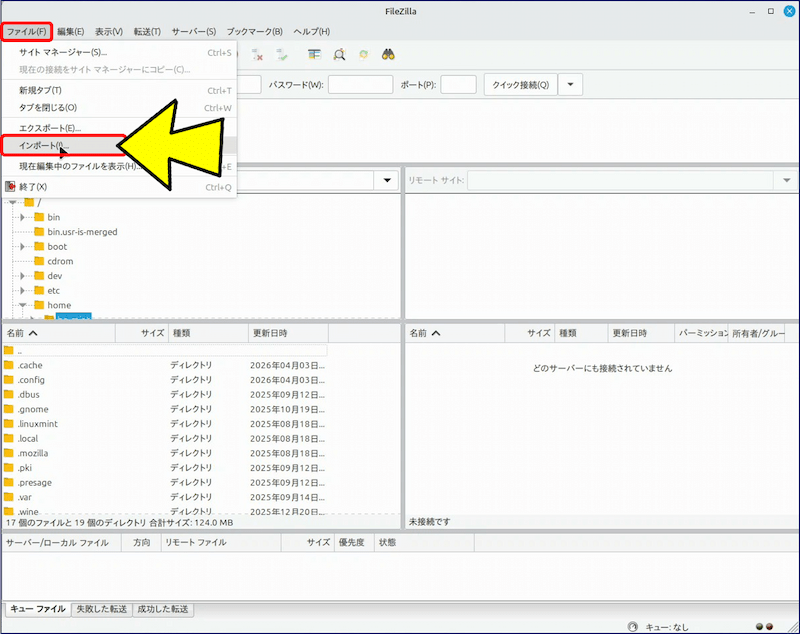
Task: Open the quick connect dropdown arrow
Action: (570, 84)
